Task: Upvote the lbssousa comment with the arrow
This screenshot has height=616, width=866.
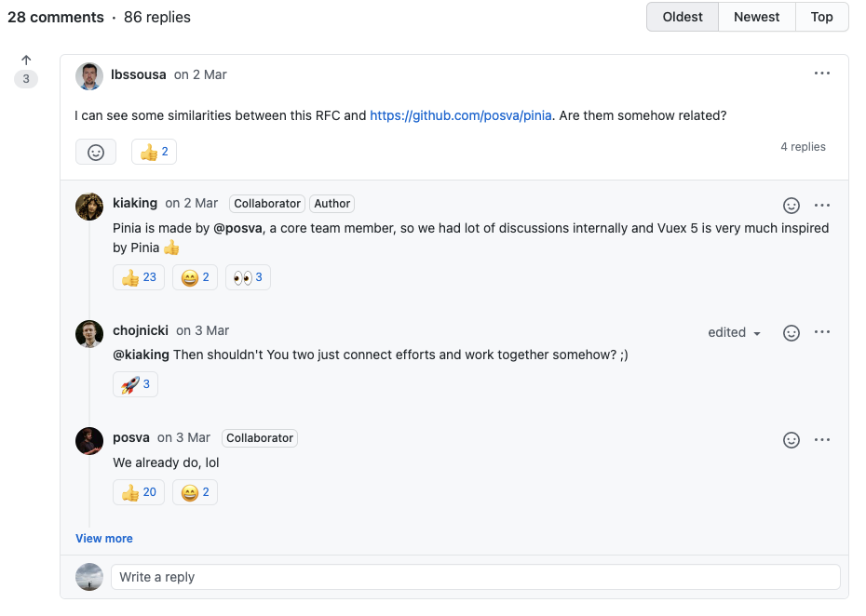Action: [26, 60]
